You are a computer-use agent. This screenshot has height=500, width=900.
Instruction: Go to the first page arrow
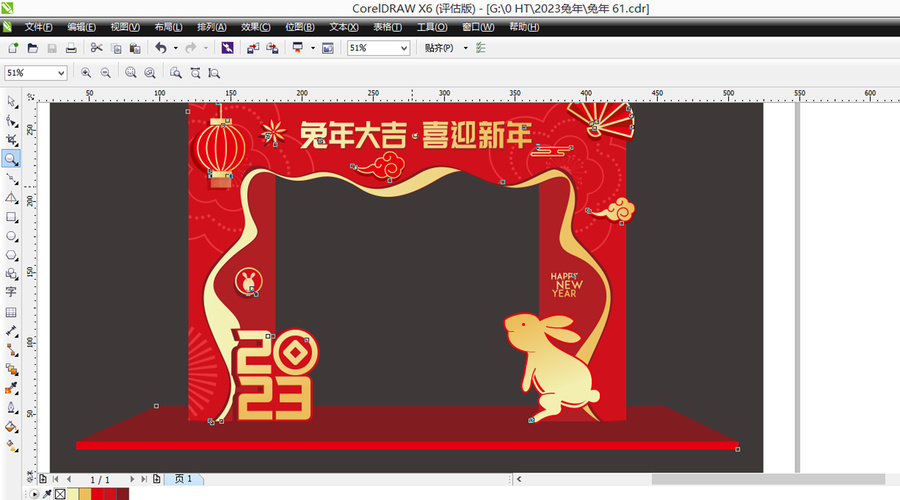(x=56, y=479)
